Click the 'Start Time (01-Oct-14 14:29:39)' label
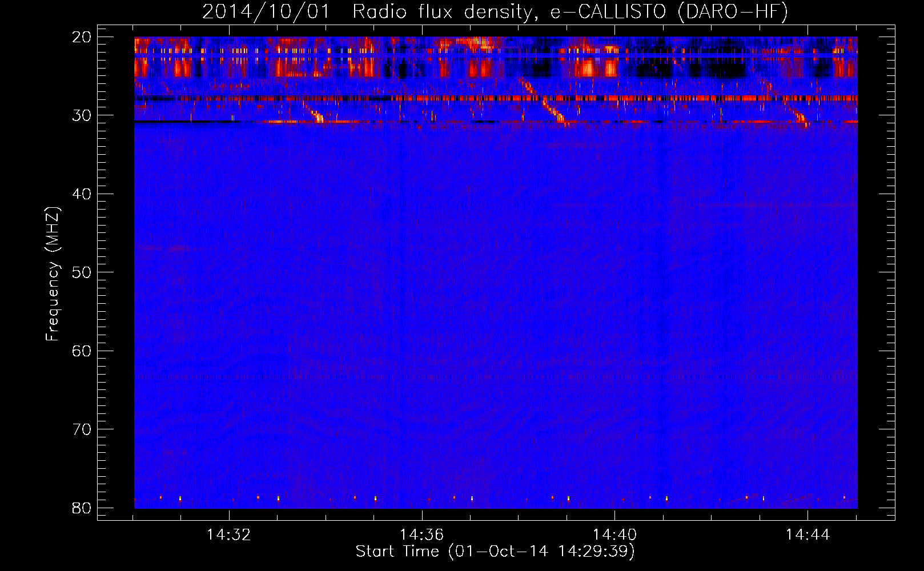 click(495, 552)
